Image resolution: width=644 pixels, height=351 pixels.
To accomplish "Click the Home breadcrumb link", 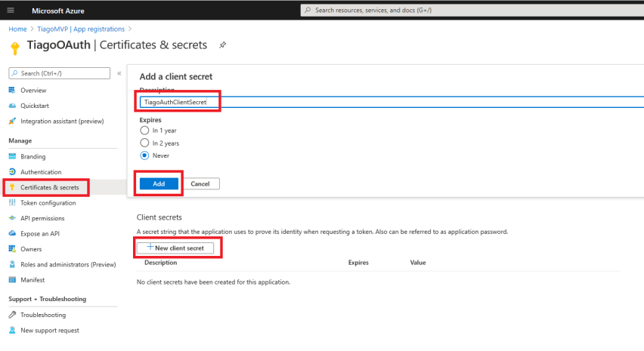I will [x=17, y=29].
